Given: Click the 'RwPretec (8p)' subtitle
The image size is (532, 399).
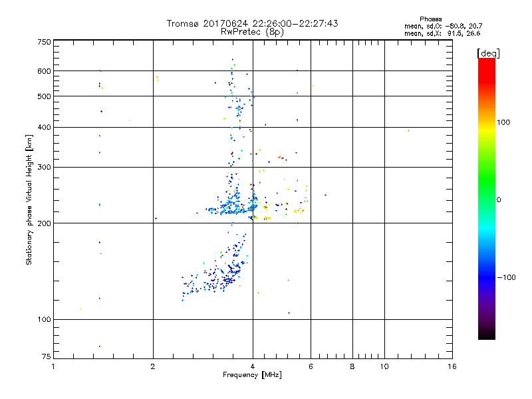Looking at the screenshot, I should tap(252, 32).
